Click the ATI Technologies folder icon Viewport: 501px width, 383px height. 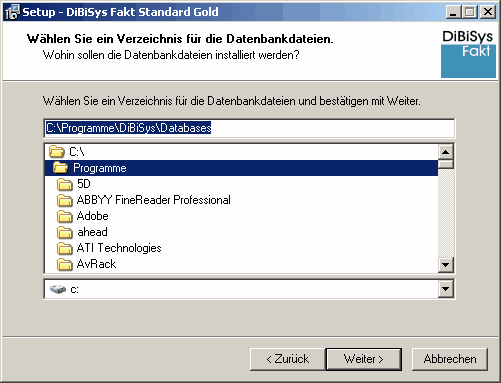[64, 248]
